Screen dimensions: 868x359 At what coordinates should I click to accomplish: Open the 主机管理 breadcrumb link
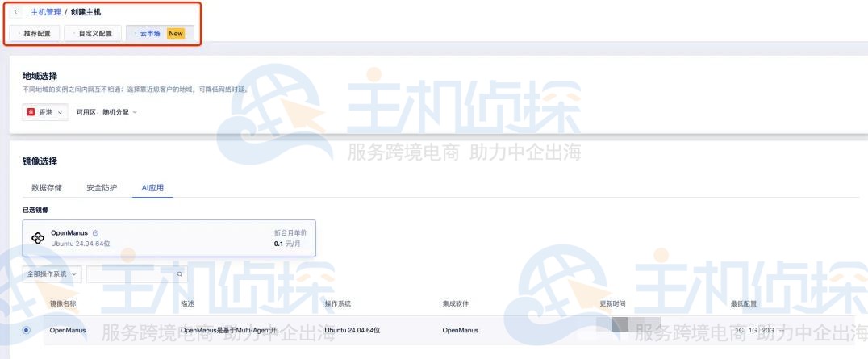45,12
